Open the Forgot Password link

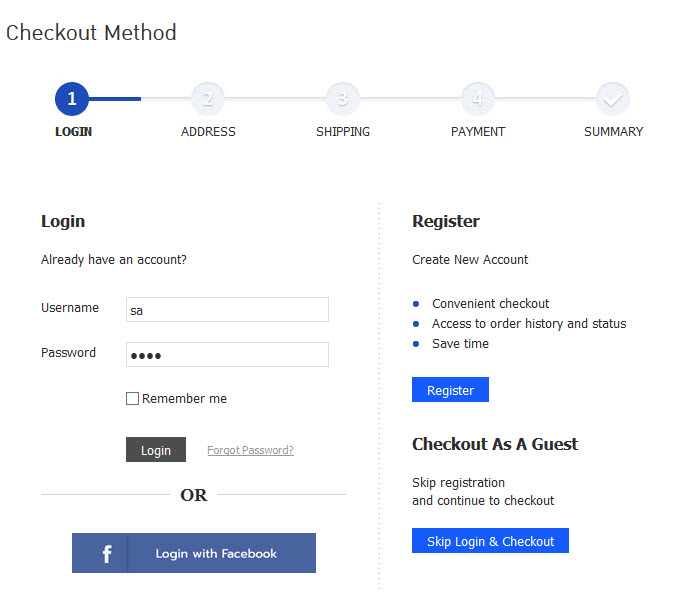250,450
